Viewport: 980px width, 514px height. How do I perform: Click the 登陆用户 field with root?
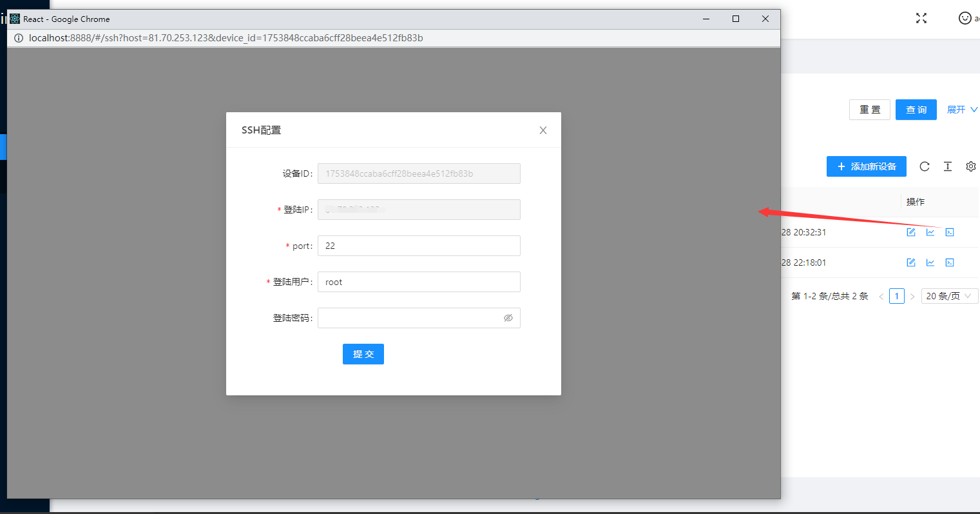tap(419, 282)
